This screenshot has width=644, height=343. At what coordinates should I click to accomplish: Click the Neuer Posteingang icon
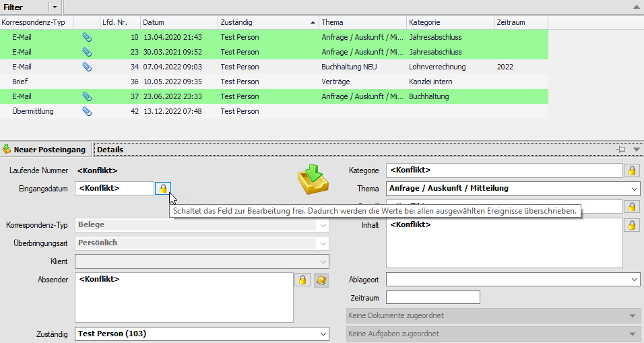[x=7, y=150]
